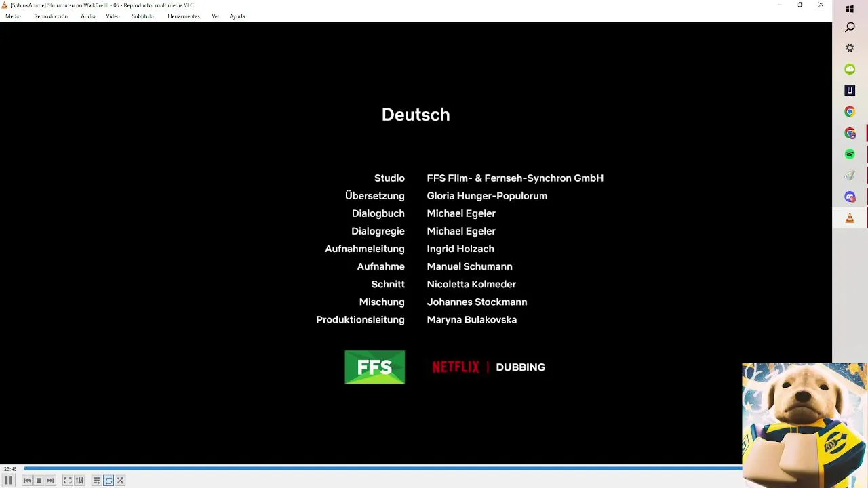Image resolution: width=868 pixels, height=488 pixels.
Task: Open extended settings and effects
Action: (x=79, y=481)
